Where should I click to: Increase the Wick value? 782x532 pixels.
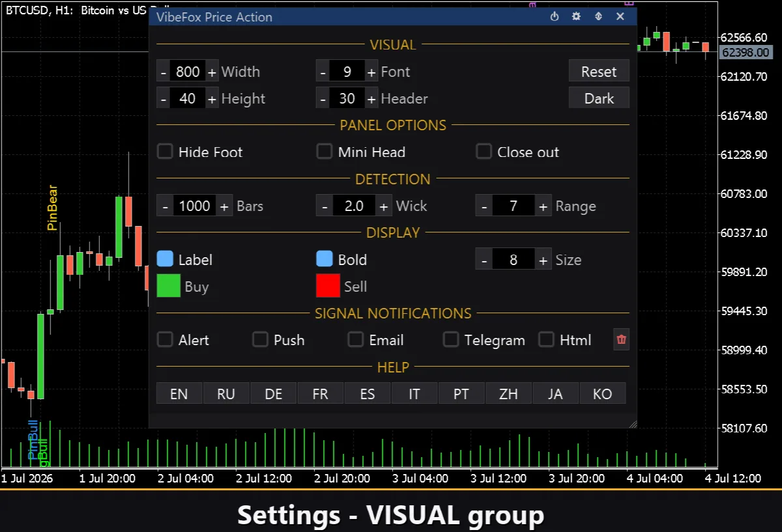(x=383, y=206)
